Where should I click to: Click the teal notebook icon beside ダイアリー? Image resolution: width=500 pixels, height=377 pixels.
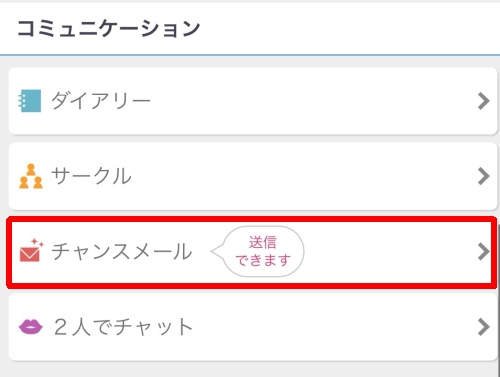coord(30,101)
